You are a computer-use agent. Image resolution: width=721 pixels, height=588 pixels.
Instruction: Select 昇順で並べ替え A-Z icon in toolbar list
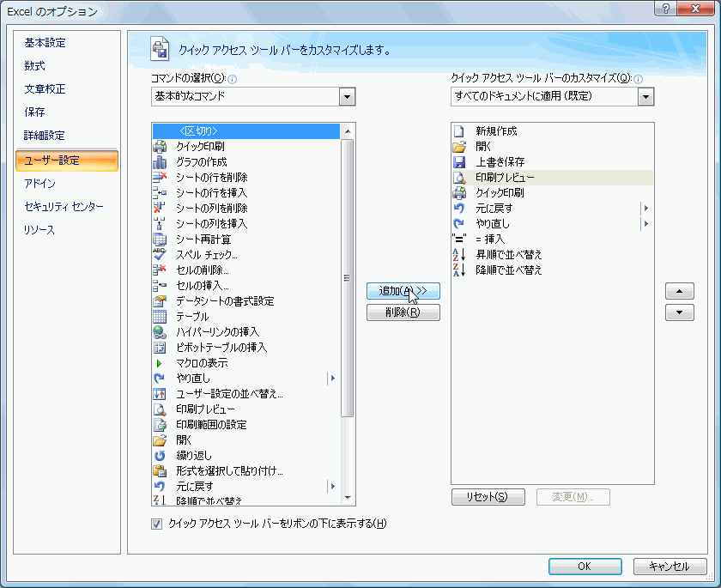point(459,255)
